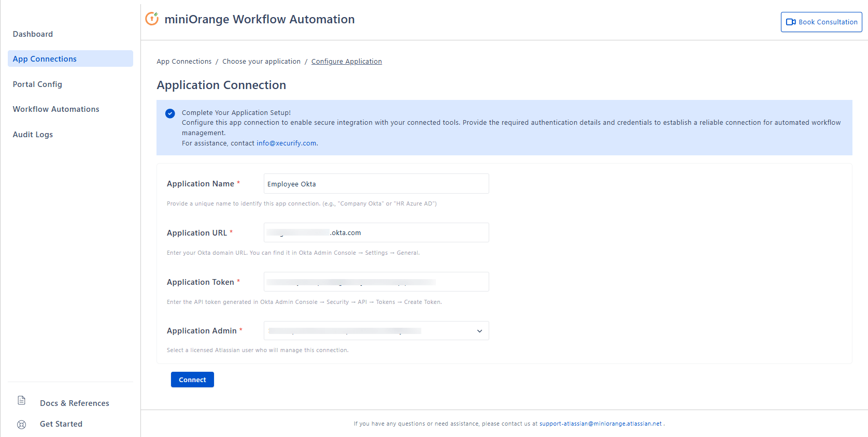The height and width of the screenshot is (437, 868).
Task: Click the Configure Application breadcrumb link
Action: pyautogui.click(x=347, y=61)
